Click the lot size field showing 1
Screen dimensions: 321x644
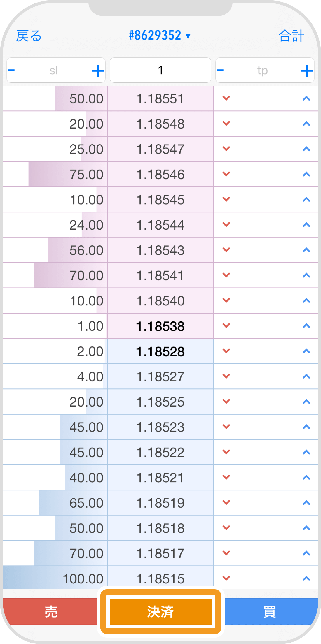click(160, 71)
